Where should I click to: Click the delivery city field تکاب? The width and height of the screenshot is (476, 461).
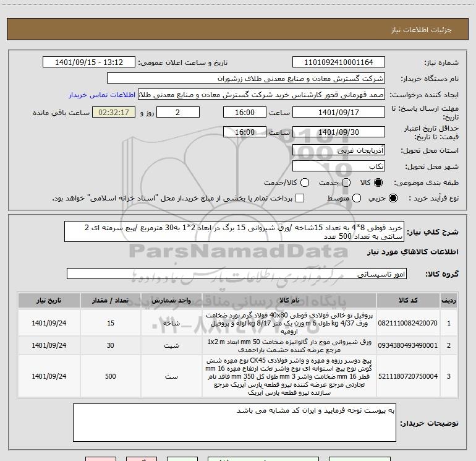(339, 166)
